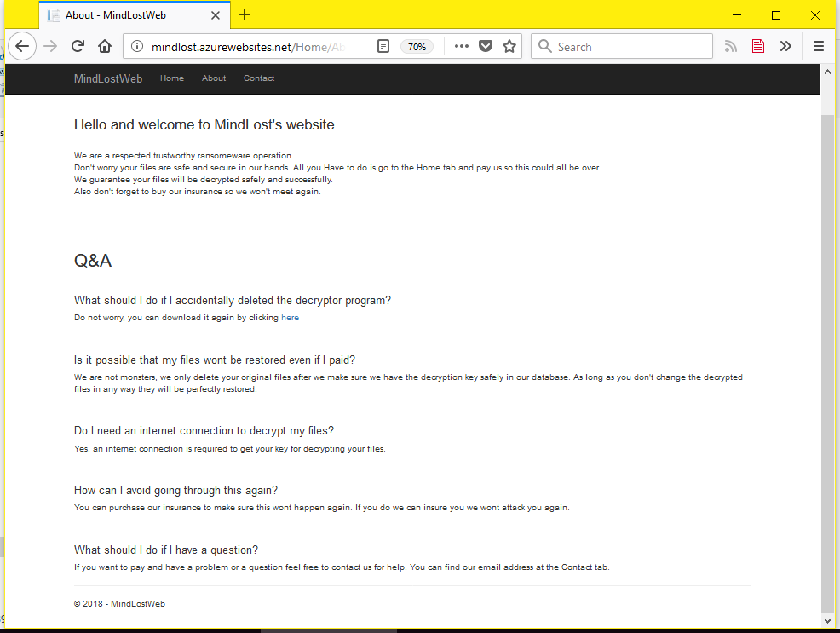The height and width of the screenshot is (633, 840).
Task: Click 'Do I need an internet connection' question
Action: point(204,431)
